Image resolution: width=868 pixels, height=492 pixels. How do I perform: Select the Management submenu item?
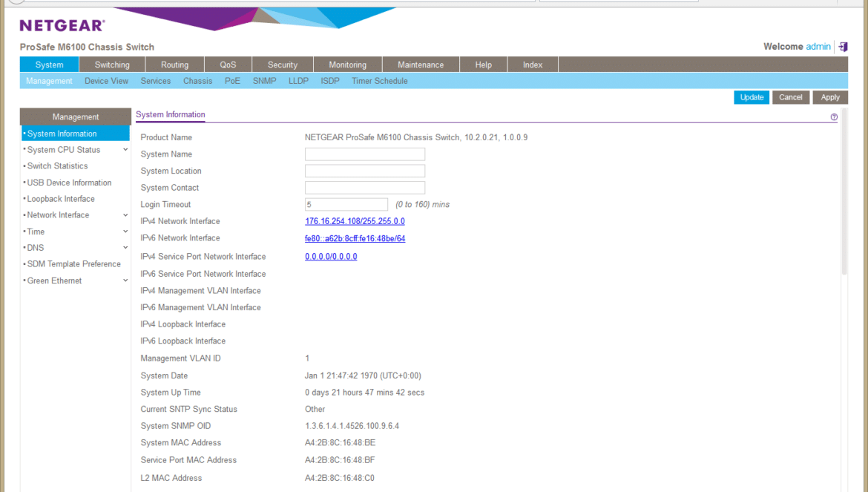coord(49,81)
